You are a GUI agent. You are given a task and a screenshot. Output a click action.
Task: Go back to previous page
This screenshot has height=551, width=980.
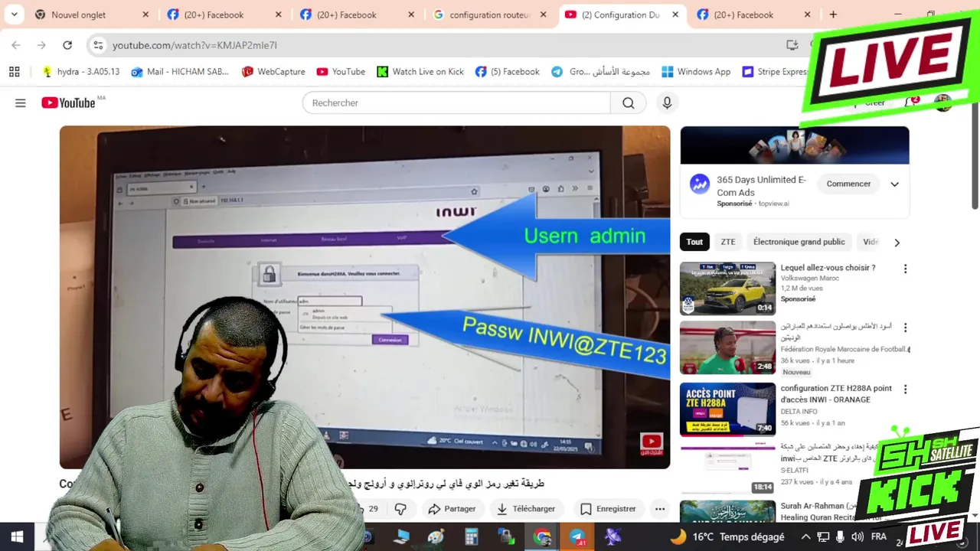click(x=16, y=45)
